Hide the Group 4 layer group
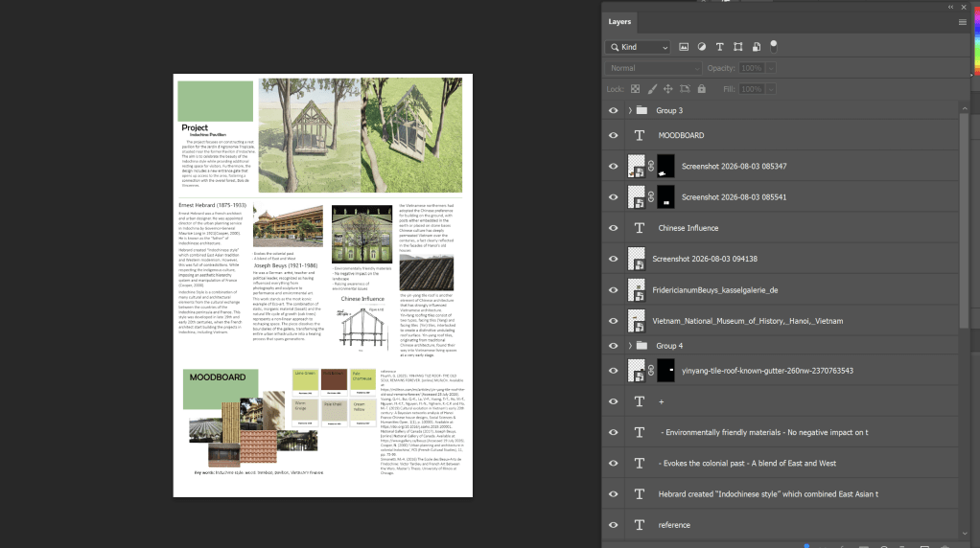This screenshot has width=980, height=548. [x=613, y=346]
